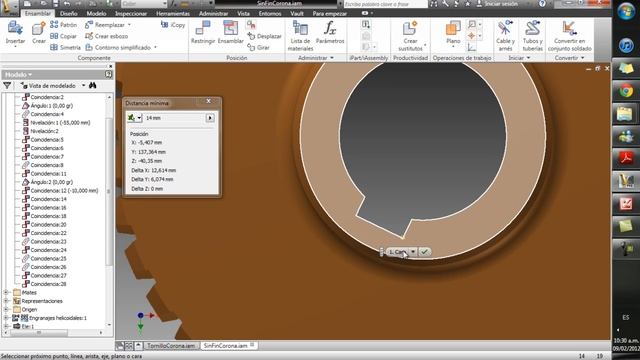Select Coincidencia:28 in the browser
Screen dimensions: 640x360
point(44,284)
